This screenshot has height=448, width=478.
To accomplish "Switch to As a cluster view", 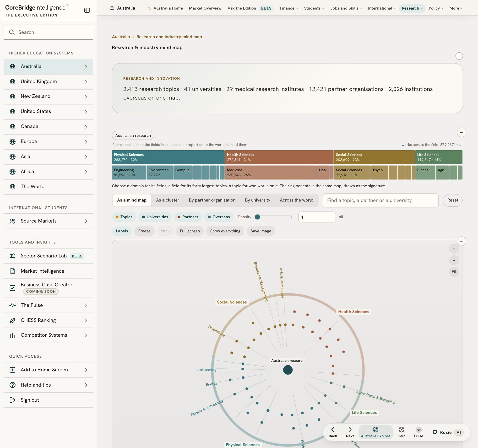I will pos(168,200).
